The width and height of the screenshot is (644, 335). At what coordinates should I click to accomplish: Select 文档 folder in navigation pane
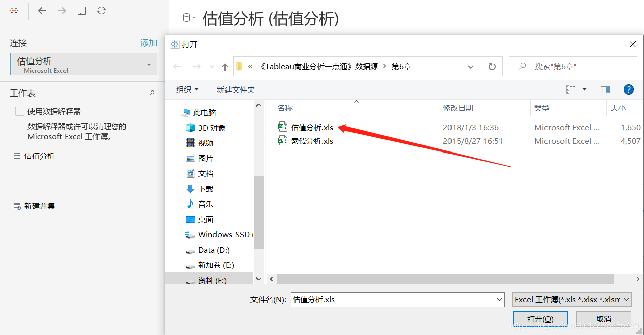pyautogui.click(x=200, y=173)
